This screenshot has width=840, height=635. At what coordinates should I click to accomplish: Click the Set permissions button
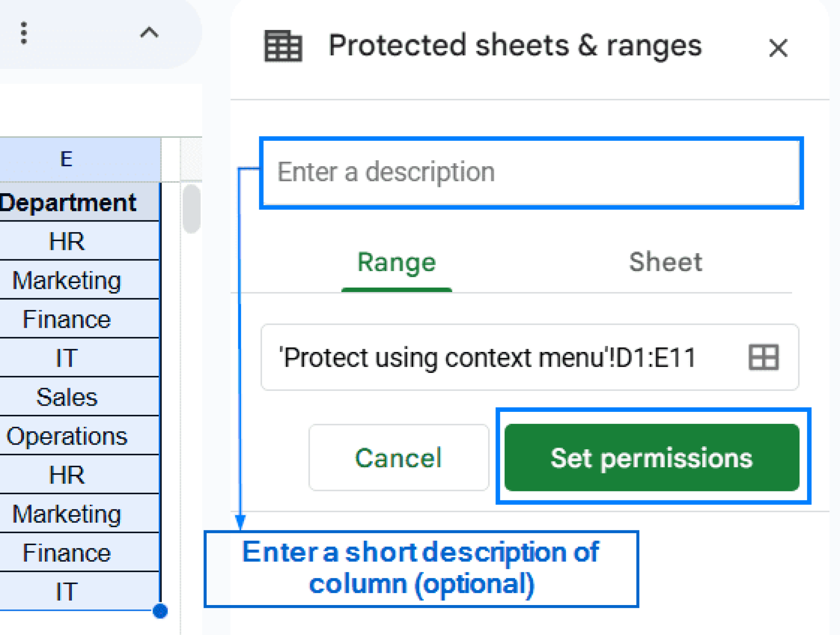coord(652,458)
